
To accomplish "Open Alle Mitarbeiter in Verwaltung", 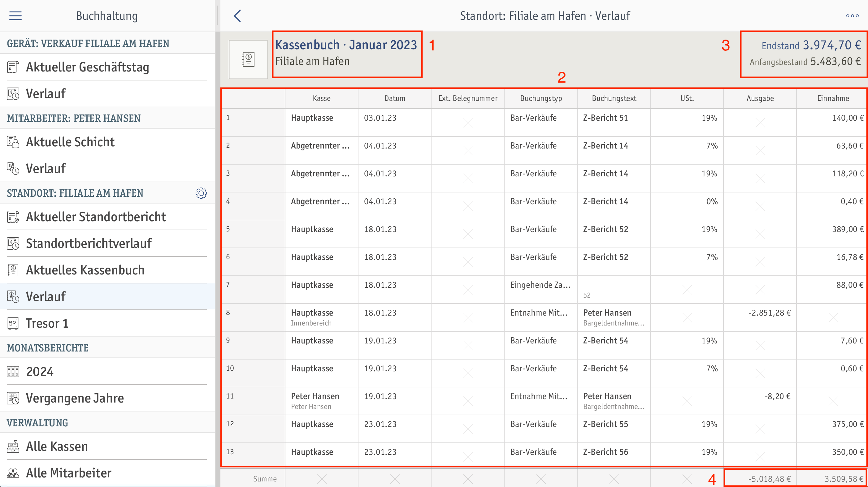I will click(x=107, y=473).
